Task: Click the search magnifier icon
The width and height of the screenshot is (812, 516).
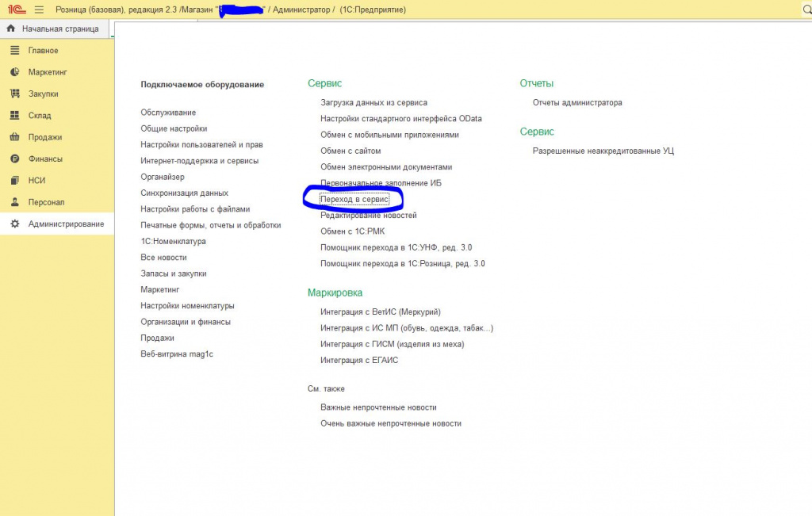Action: click(806, 10)
